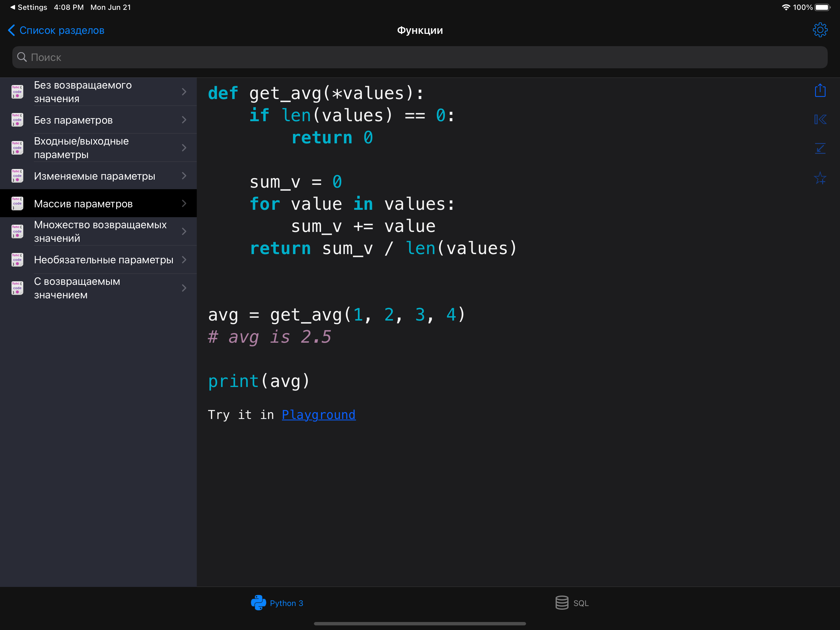840x630 pixels.
Task: Go back to Список разделов
Action: pos(62,30)
